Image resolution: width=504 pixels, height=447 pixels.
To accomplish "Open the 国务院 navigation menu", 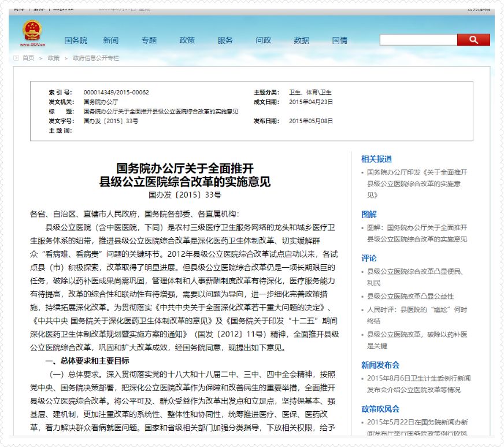I will tap(76, 40).
